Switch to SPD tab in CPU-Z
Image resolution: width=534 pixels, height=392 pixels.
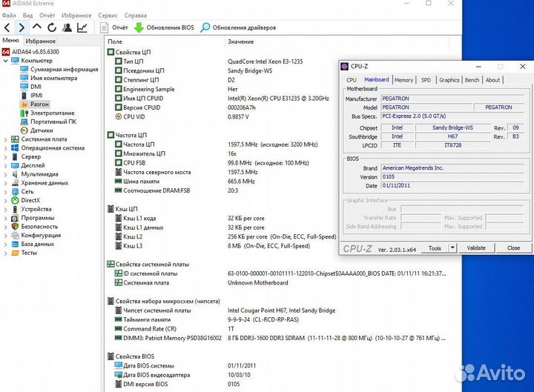pos(426,80)
